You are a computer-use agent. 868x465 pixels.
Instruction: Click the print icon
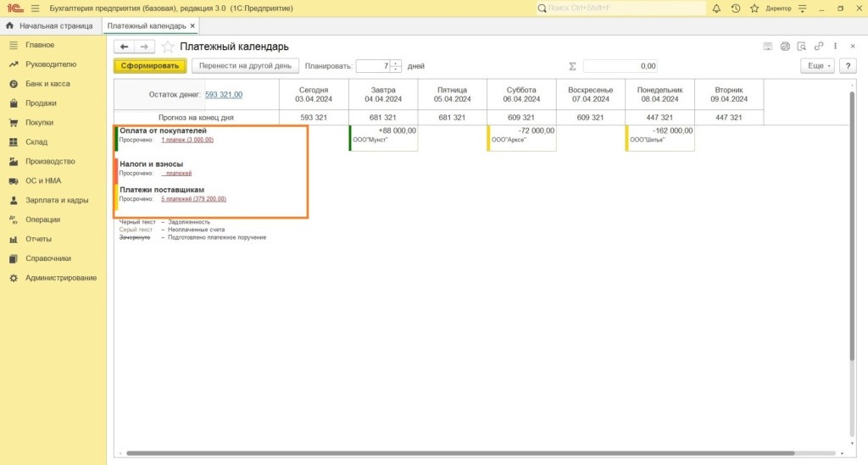(785, 47)
